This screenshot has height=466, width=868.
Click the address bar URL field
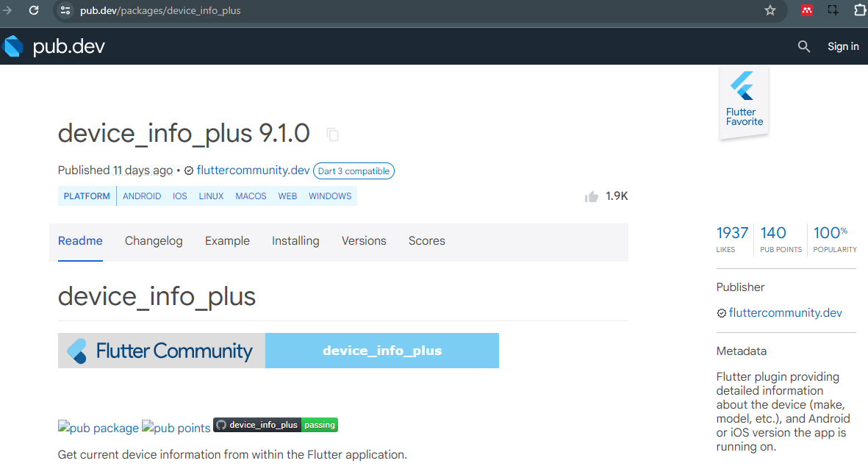coord(367,10)
